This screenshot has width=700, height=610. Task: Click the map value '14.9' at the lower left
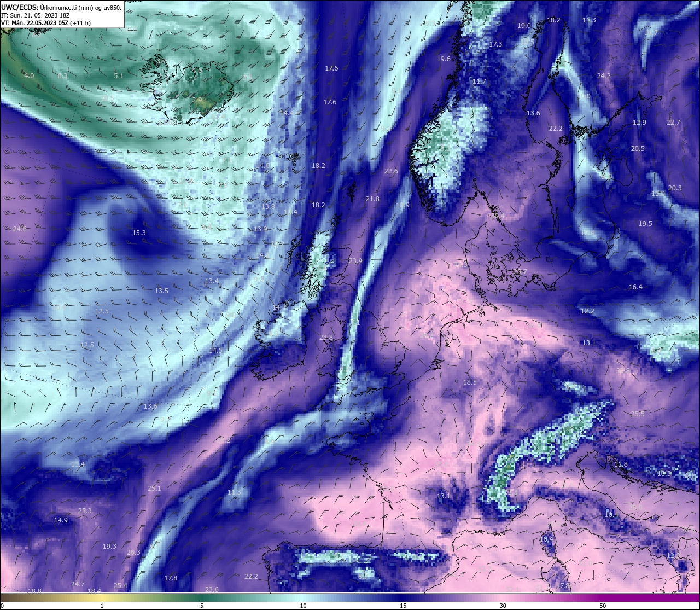(x=61, y=520)
